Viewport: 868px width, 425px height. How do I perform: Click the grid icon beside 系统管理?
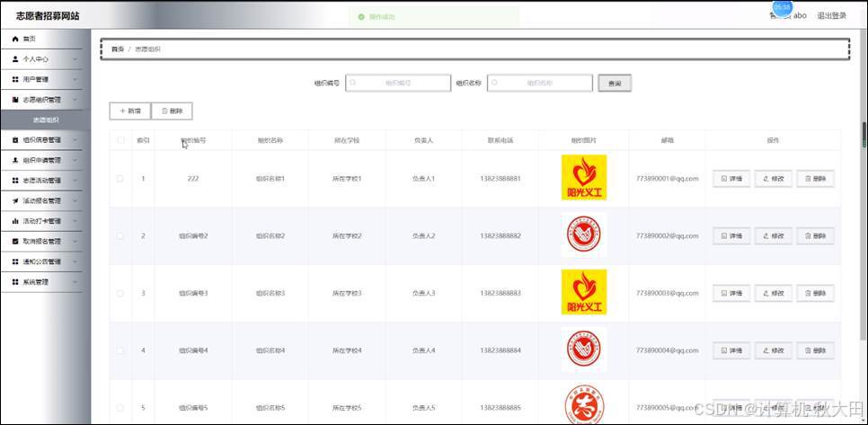15,281
